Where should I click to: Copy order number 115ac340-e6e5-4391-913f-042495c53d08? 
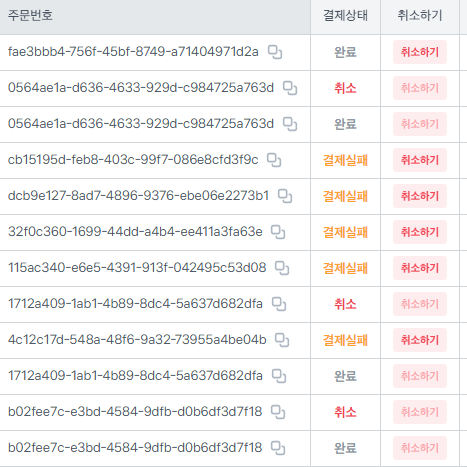click(282, 268)
